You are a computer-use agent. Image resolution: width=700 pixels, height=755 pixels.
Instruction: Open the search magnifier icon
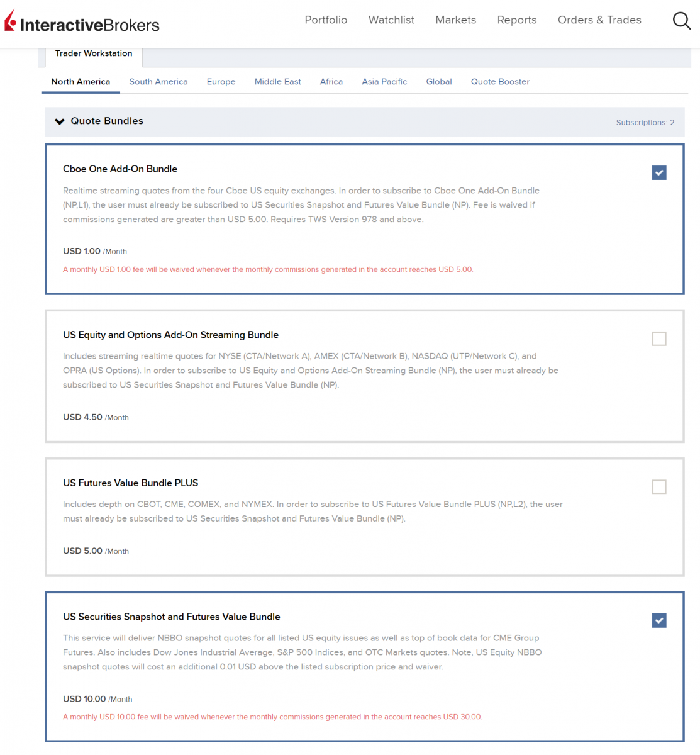pyautogui.click(x=682, y=21)
